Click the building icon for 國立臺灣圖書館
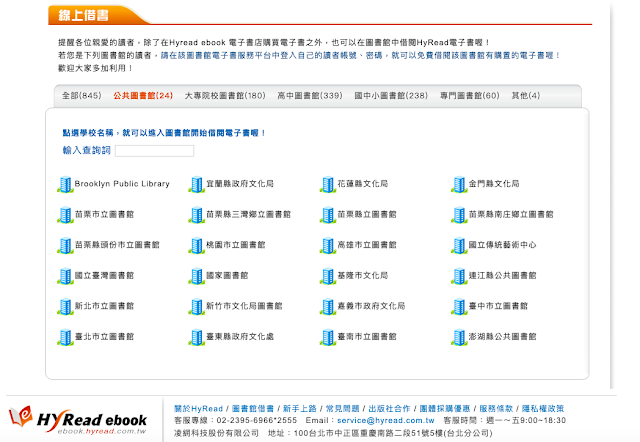Image resolution: width=640 pixels, height=442 pixels. click(65, 276)
